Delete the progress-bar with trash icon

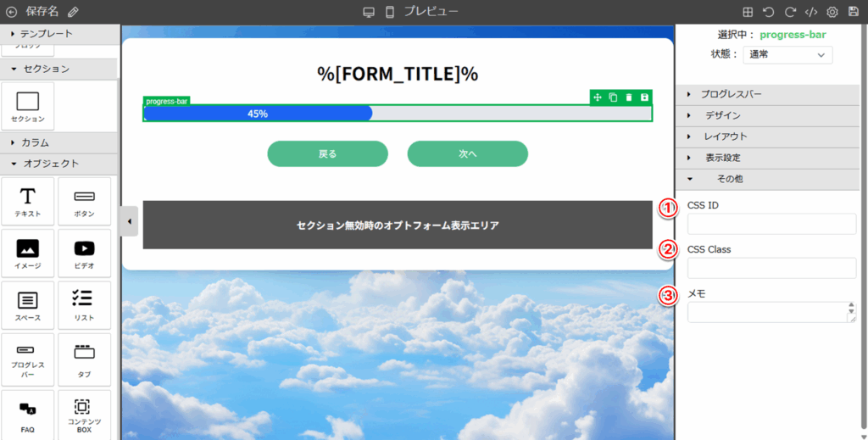629,97
